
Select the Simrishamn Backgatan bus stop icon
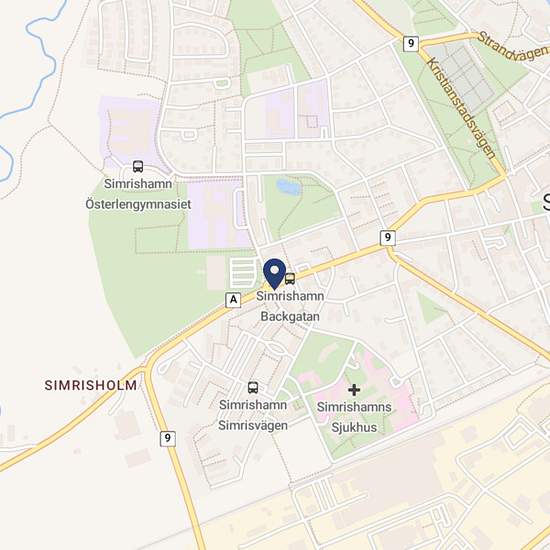[290, 279]
